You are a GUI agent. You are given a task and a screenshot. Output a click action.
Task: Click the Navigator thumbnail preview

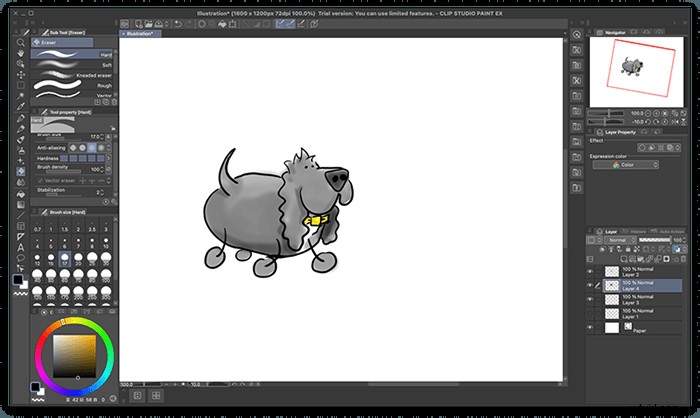tap(634, 68)
